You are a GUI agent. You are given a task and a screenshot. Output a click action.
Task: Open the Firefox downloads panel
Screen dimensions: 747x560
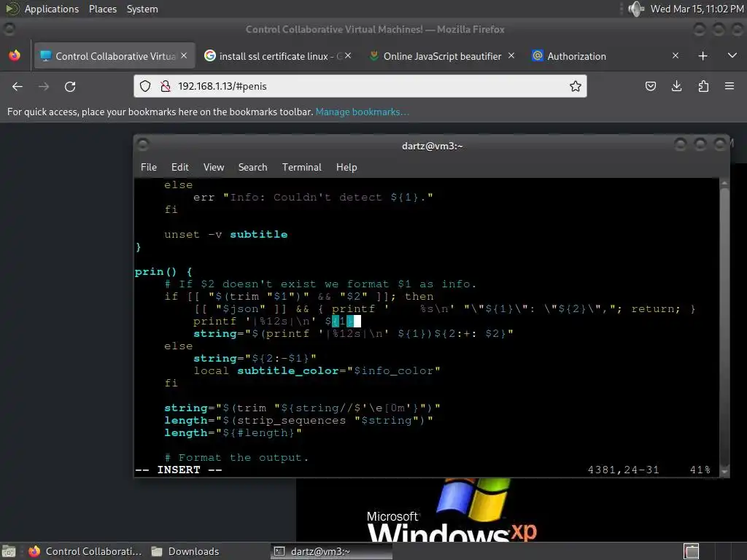tap(676, 86)
